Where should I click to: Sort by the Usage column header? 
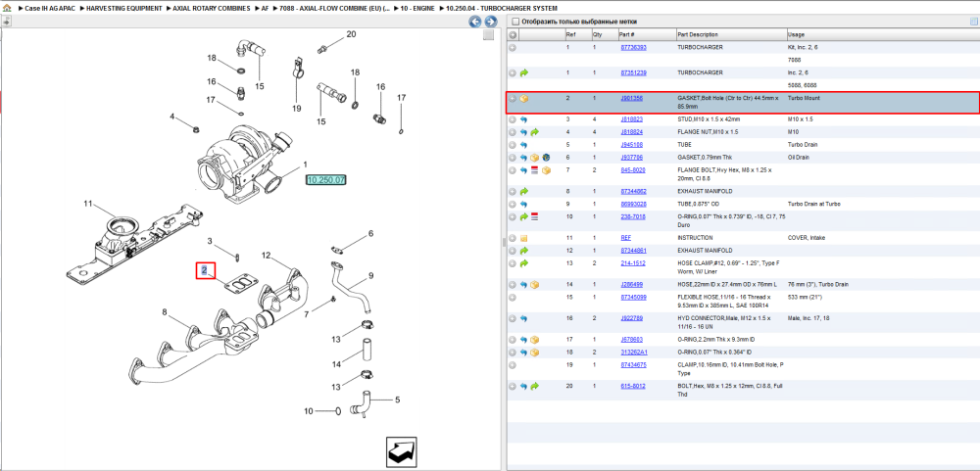tap(796, 35)
